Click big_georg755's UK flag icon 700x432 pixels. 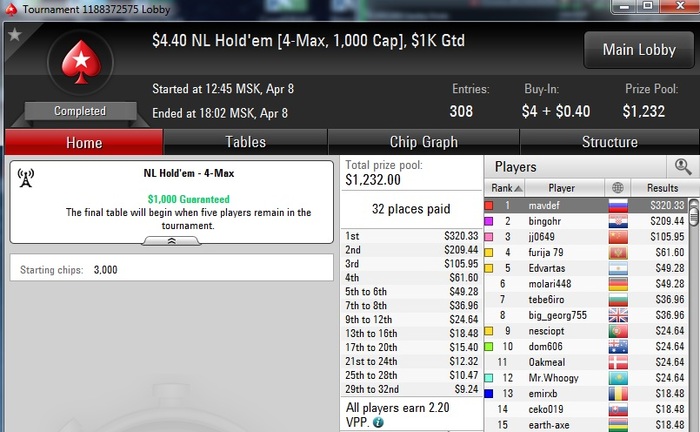tap(618, 315)
